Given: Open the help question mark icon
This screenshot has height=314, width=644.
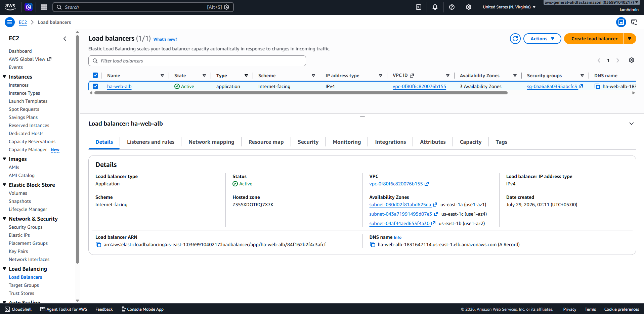Looking at the screenshot, I should (x=452, y=7).
